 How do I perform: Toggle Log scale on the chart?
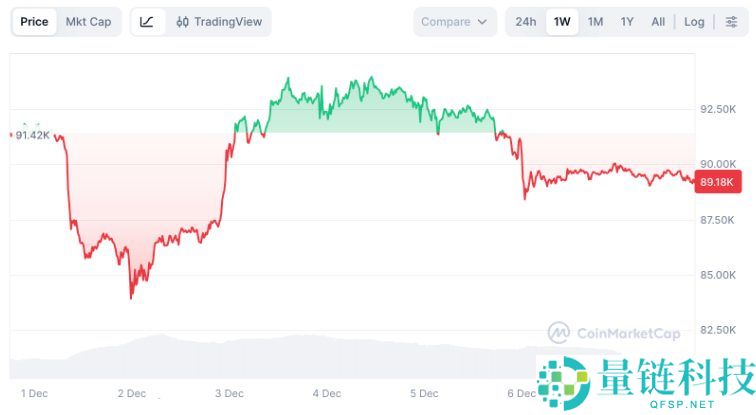pos(694,22)
